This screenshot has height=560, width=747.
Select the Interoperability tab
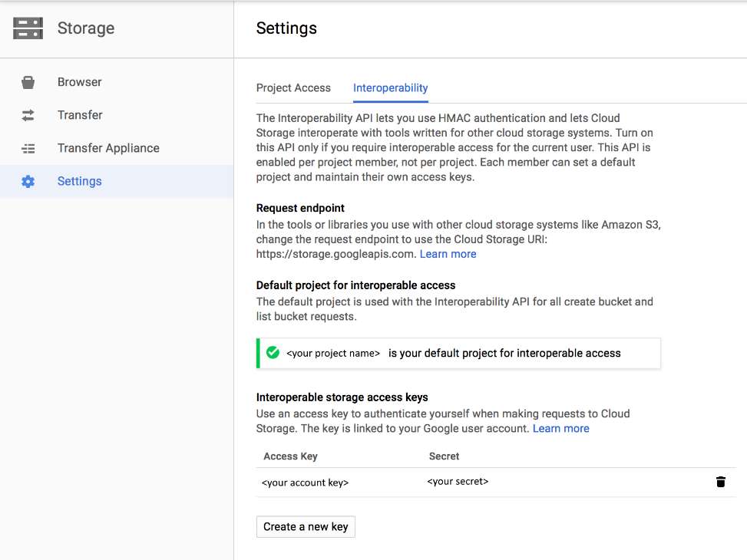[390, 88]
